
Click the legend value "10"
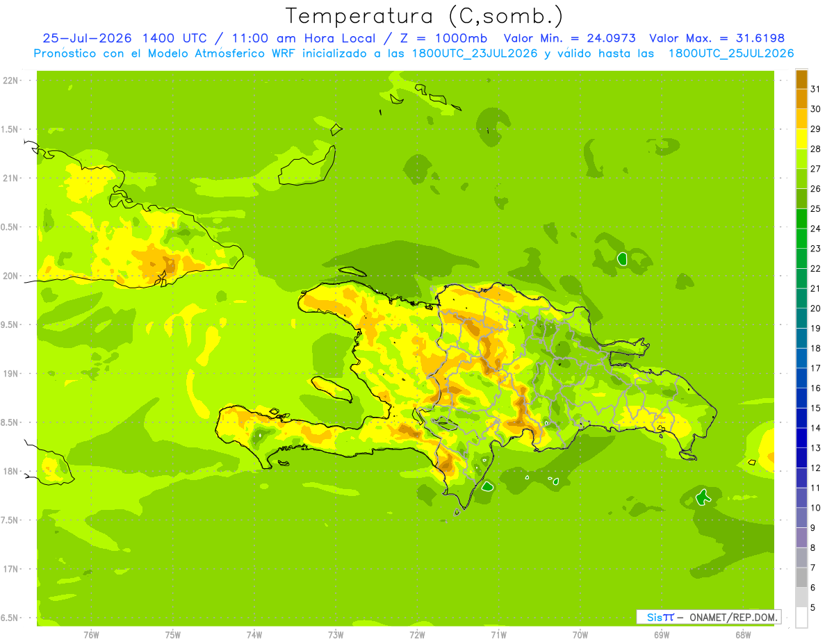[816, 508]
